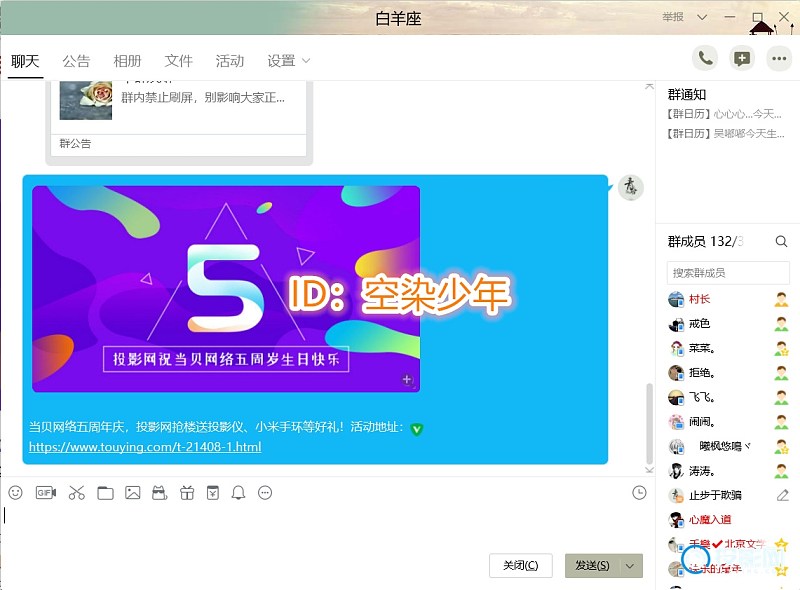Open the emoji picker in the toolbar
Image resolution: width=800 pixels, height=590 pixels.
[15, 493]
